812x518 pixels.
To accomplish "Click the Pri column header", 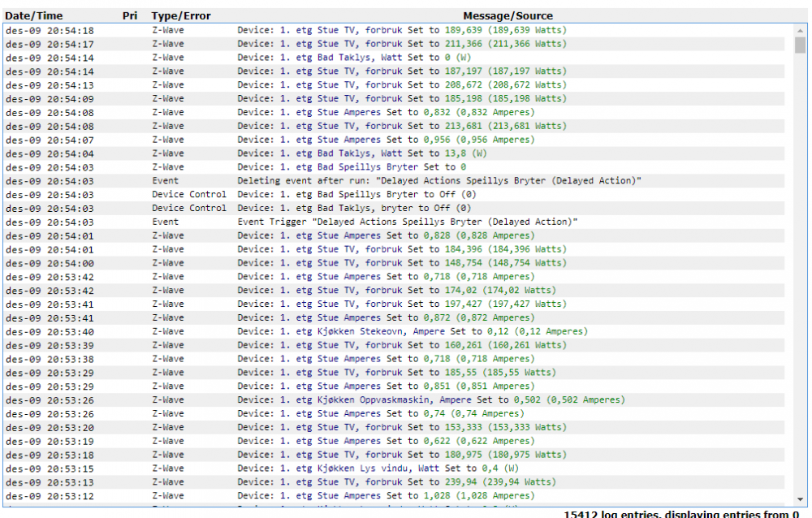I will click(130, 15).
